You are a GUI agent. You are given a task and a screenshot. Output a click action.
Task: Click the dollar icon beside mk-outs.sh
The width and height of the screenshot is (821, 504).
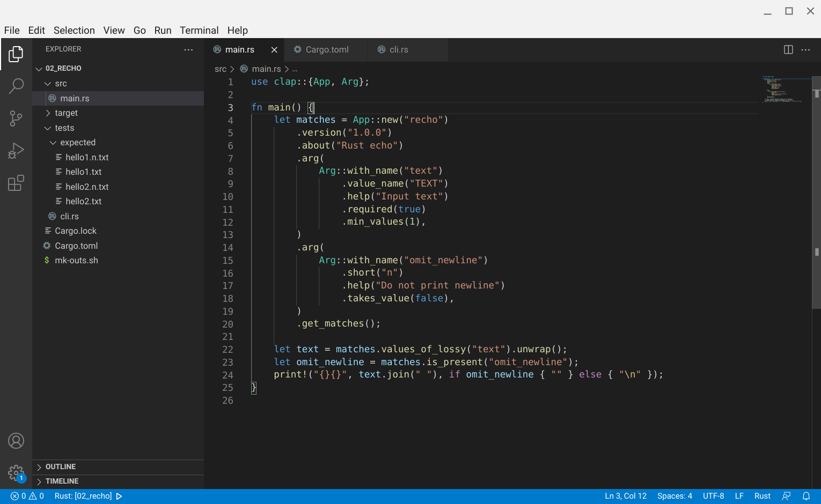click(47, 260)
